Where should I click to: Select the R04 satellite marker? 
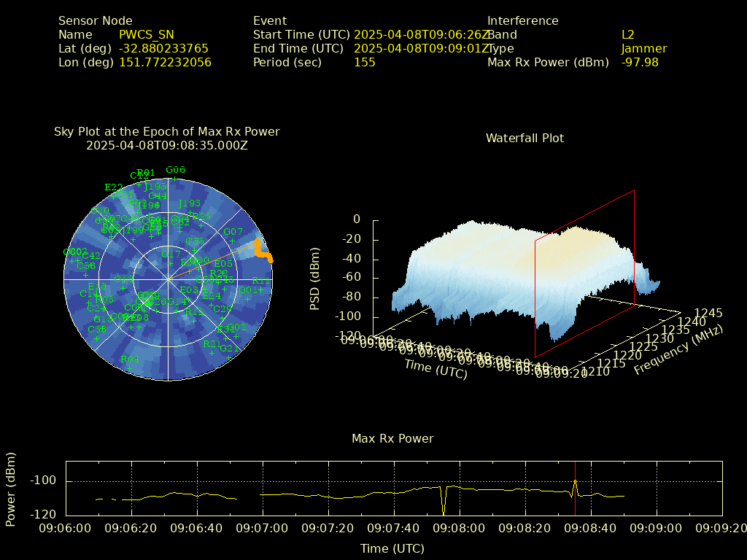coord(130,359)
